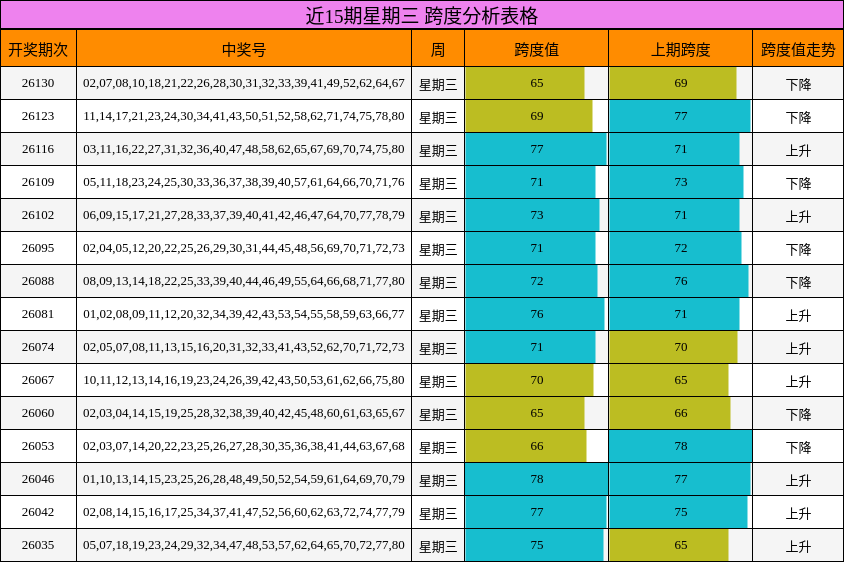Click winning numbers starting 10,11,12,13,14

click(244, 380)
